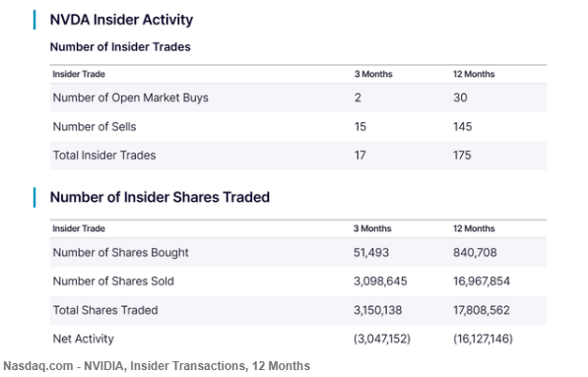Click the 12 Months column header in trades table

474,74
